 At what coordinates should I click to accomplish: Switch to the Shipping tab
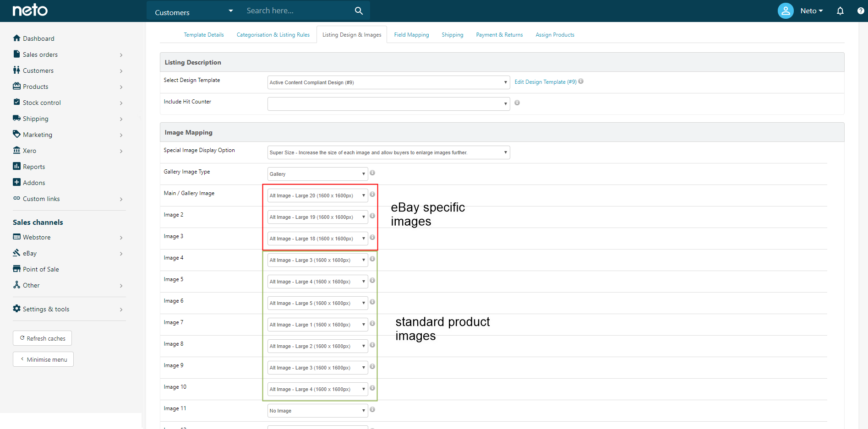pyautogui.click(x=453, y=35)
